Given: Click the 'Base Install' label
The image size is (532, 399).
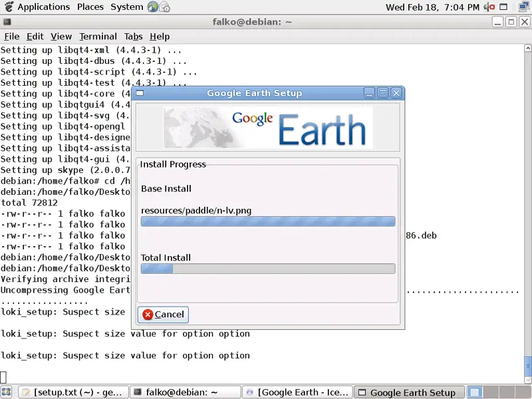Looking at the screenshot, I should (x=166, y=189).
